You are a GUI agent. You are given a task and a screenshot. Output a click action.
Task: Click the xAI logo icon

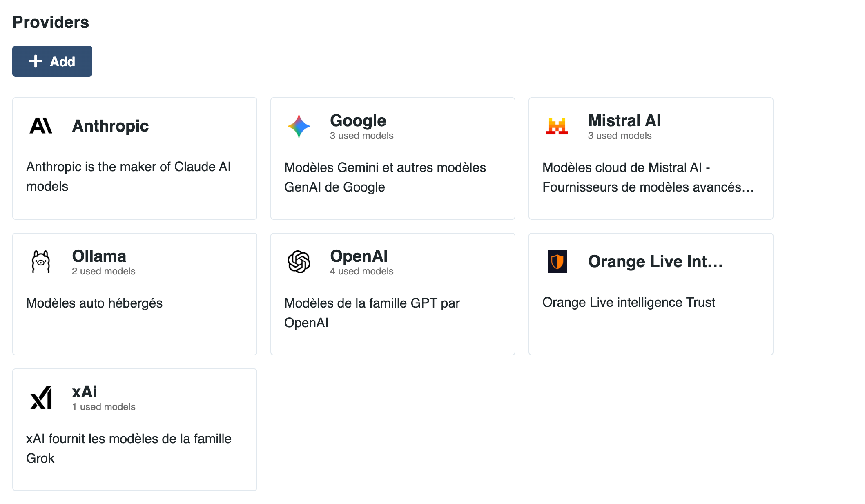click(41, 397)
